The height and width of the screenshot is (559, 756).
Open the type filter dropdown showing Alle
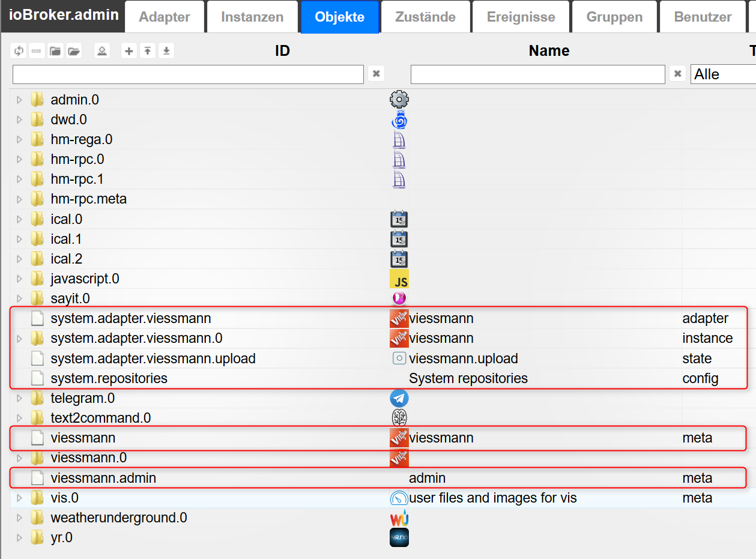tap(723, 74)
